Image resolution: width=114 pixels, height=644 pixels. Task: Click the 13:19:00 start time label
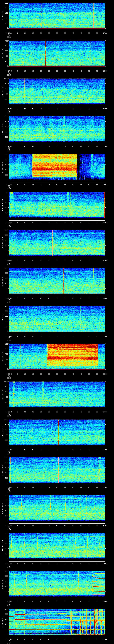tap(9, 147)
